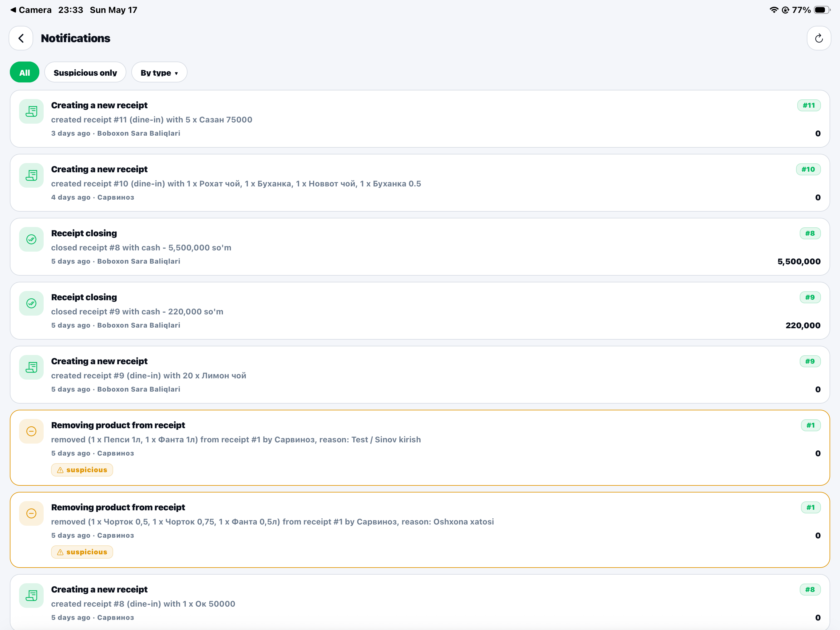Select 'closed receipt #8 with cash' text
This screenshot has height=630, width=840.
pyautogui.click(x=141, y=248)
